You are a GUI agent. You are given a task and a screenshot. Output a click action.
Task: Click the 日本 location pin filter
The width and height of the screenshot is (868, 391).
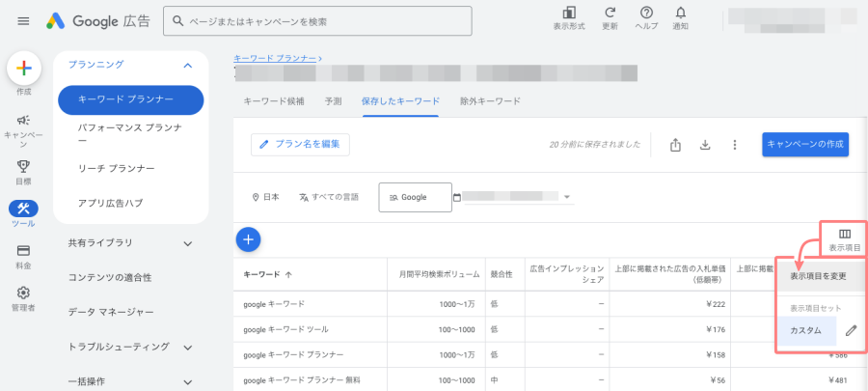[265, 197]
